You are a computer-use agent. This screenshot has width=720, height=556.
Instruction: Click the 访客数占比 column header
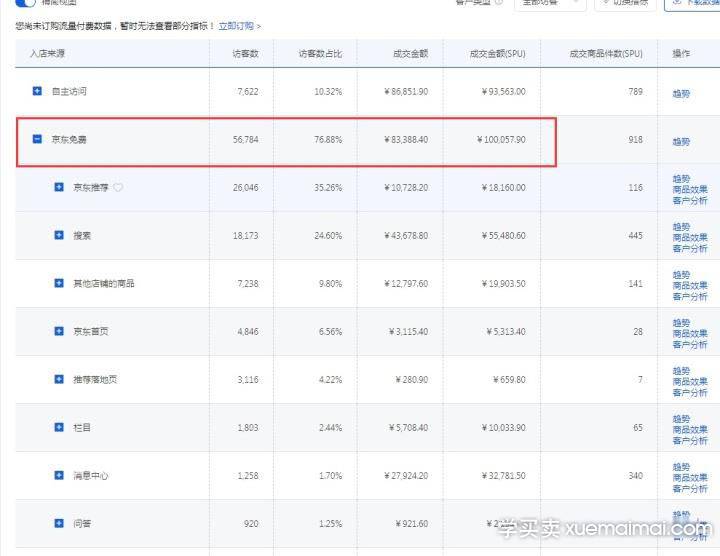321,54
